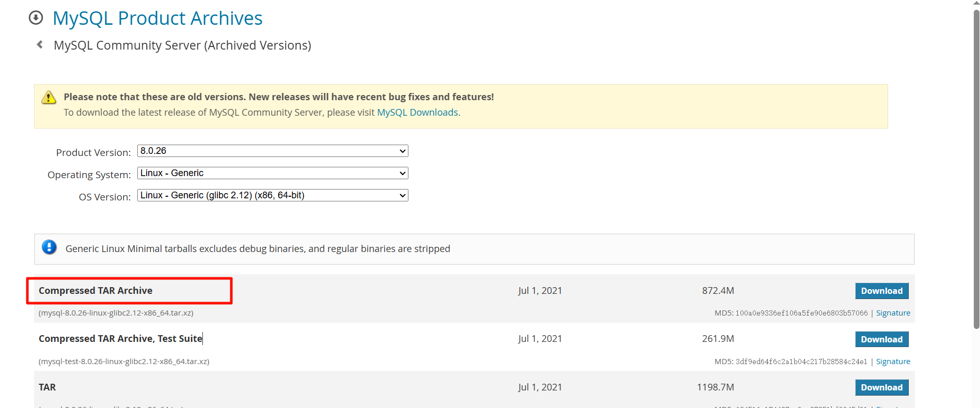Open the Product Version dropdown
The image size is (980, 408).
point(273,151)
